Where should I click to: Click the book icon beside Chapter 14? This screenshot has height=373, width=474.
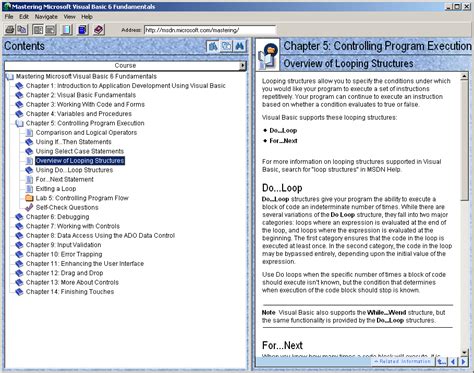coord(19,292)
